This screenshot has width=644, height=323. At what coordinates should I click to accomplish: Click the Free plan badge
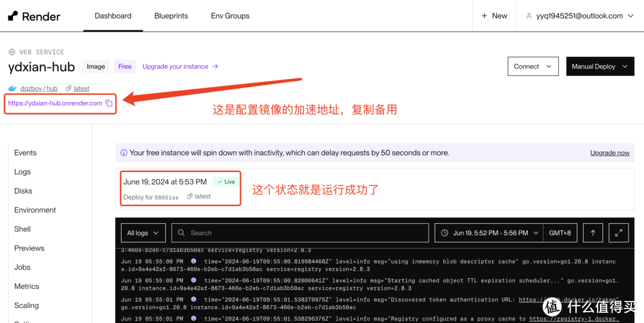(125, 66)
